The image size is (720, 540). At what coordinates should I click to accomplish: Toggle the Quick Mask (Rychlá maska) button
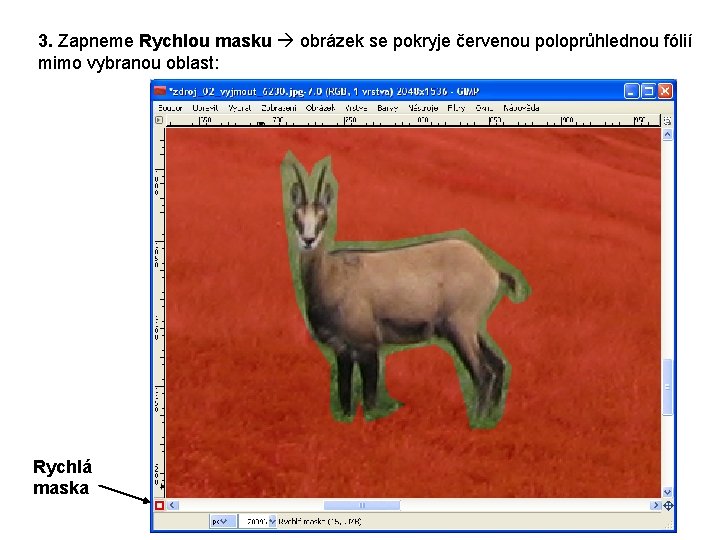(159, 506)
